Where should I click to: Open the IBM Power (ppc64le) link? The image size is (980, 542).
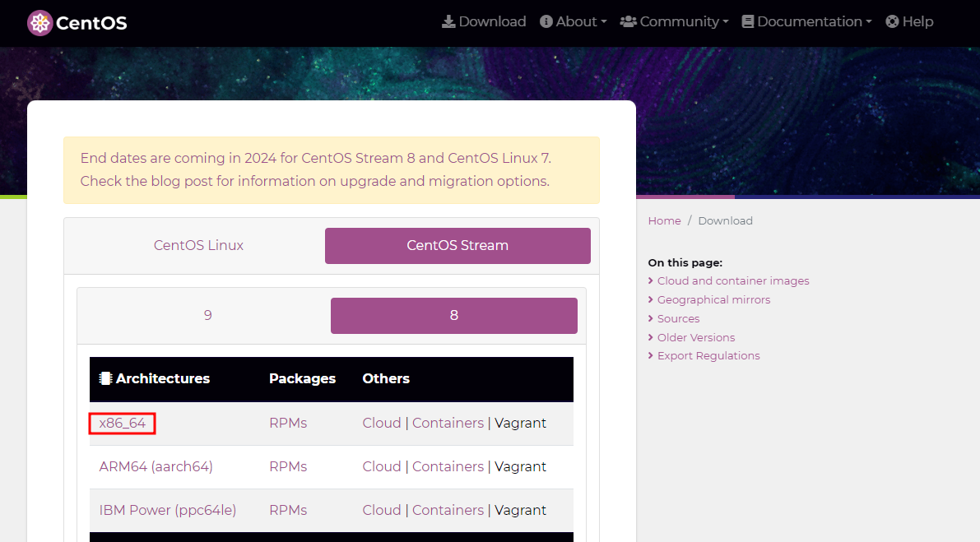tap(168, 510)
